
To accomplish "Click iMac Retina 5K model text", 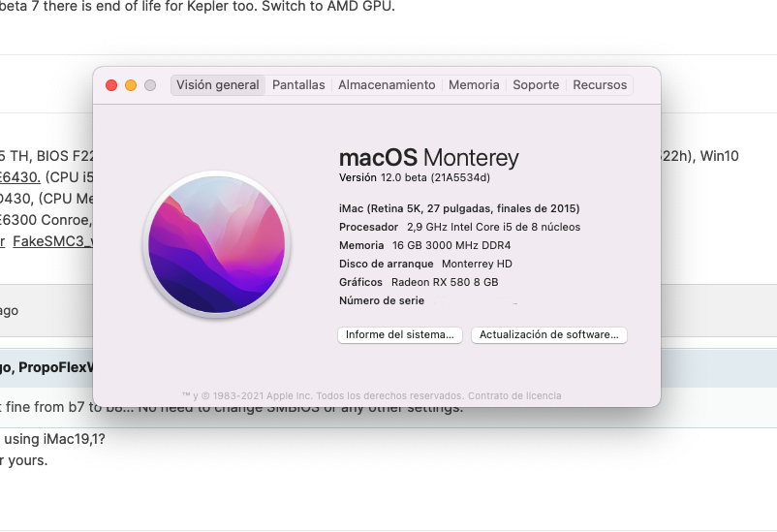I will coord(459,208).
